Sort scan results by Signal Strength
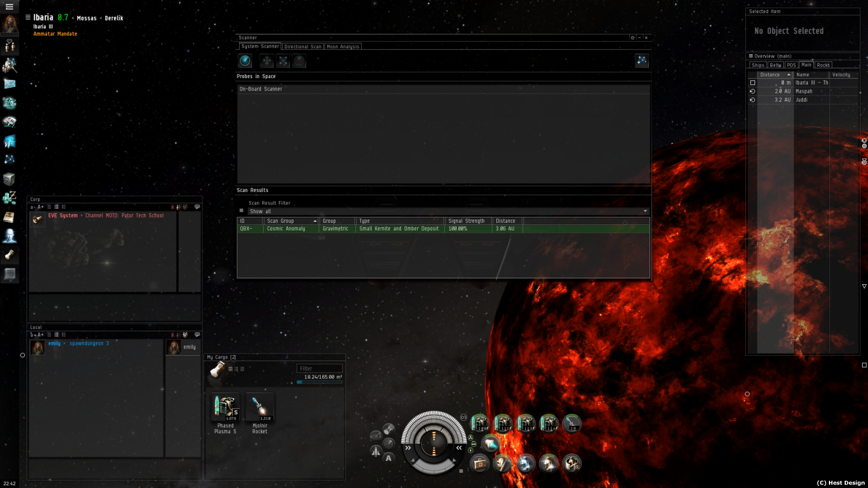 468,221
